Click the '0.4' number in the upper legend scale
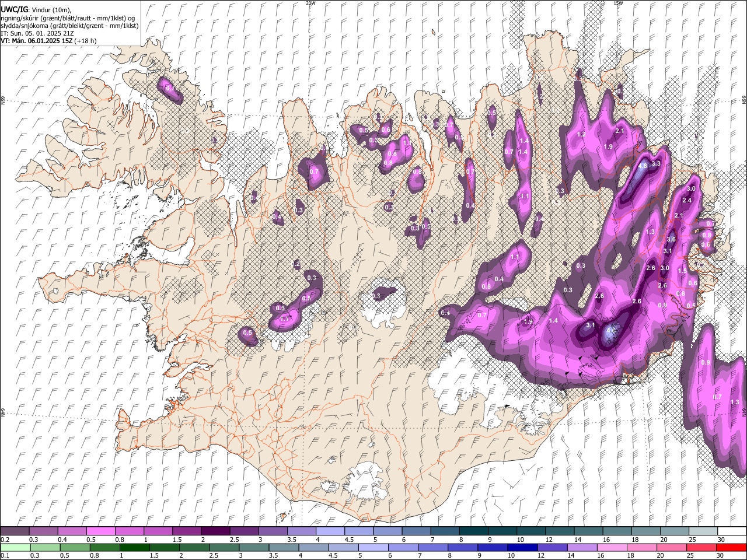The image size is (747, 560). pos(62,540)
